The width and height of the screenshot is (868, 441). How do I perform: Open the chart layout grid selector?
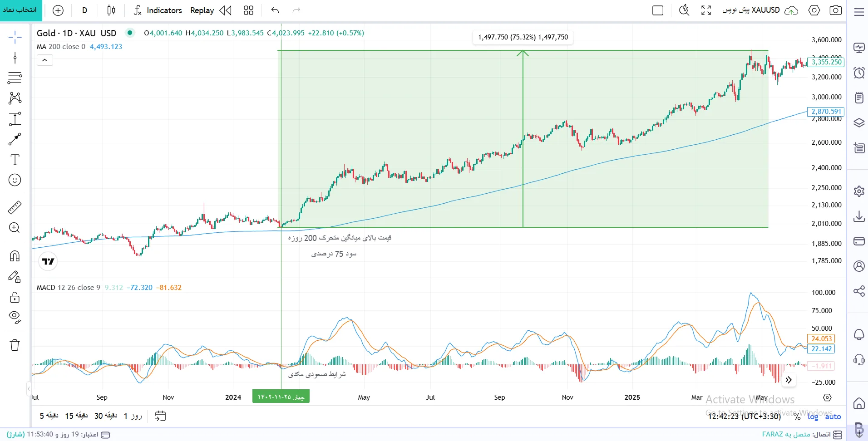click(248, 10)
